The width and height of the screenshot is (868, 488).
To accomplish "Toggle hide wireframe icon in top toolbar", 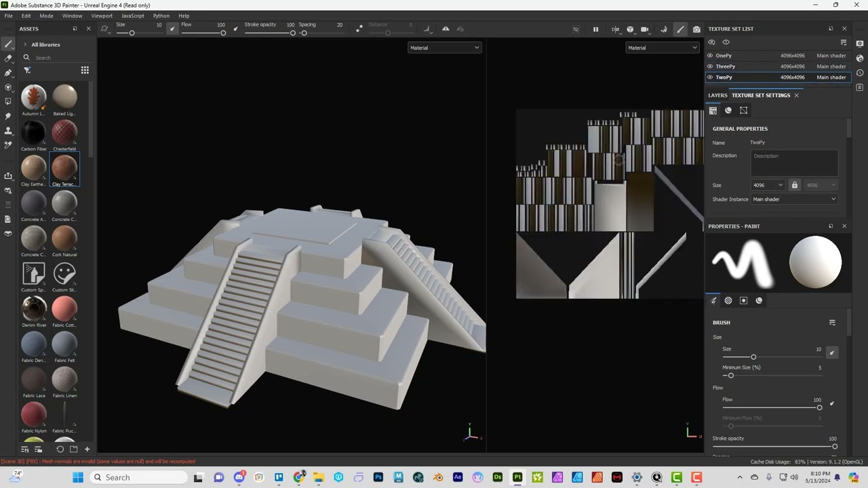I will (576, 29).
